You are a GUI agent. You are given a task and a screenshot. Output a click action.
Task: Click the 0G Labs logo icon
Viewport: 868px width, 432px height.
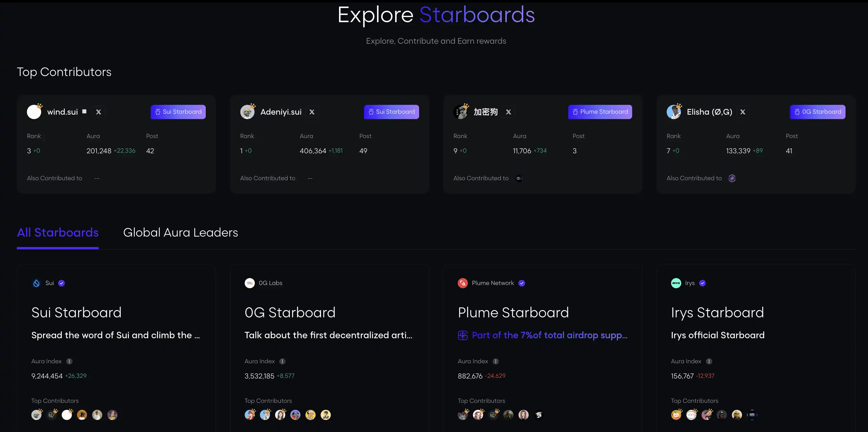pyautogui.click(x=250, y=283)
